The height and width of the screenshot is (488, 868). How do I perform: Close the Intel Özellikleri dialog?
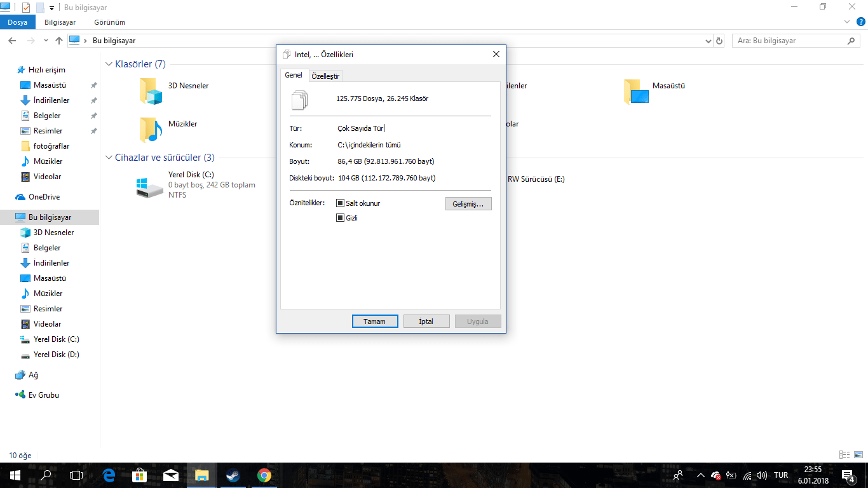[496, 55]
